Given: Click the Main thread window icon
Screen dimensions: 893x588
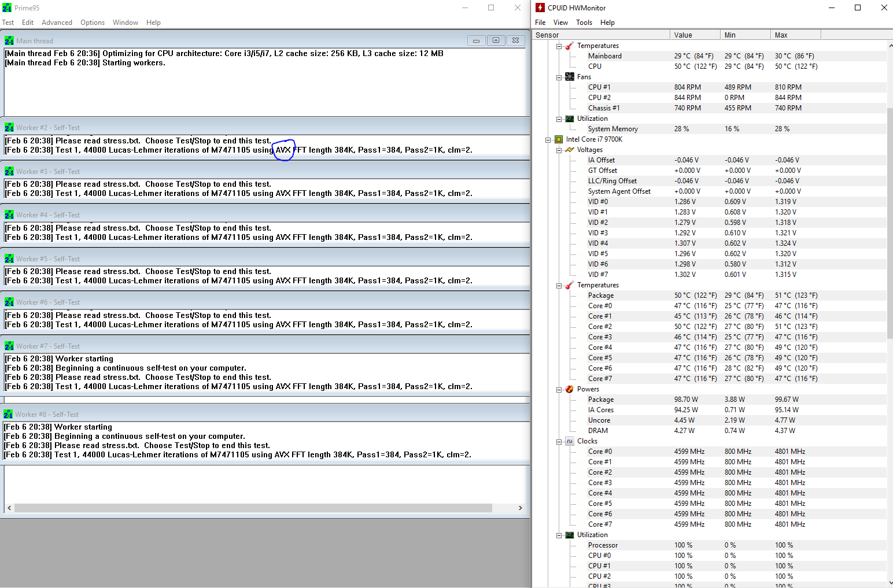Looking at the screenshot, I should click(9, 40).
